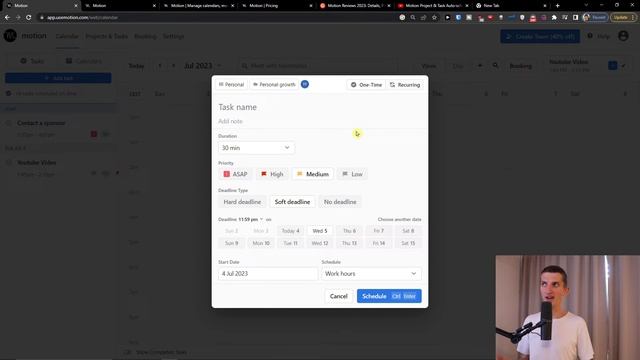Open the browser side panel icon
640x360 pixels.
575,18
